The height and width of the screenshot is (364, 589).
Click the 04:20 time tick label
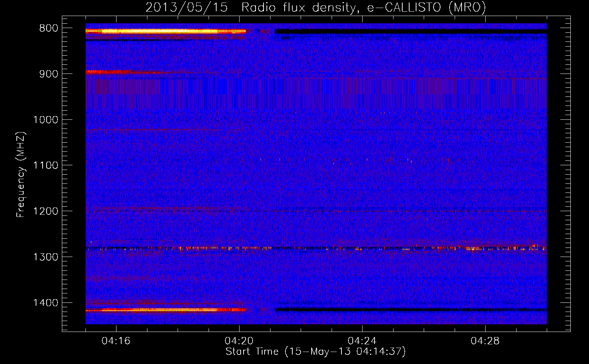[239, 341]
